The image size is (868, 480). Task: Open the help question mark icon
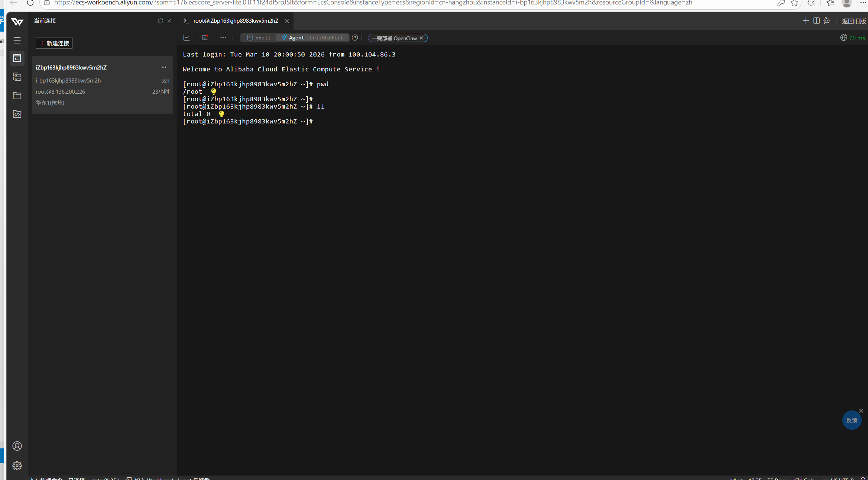pyautogui.click(x=355, y=38)
